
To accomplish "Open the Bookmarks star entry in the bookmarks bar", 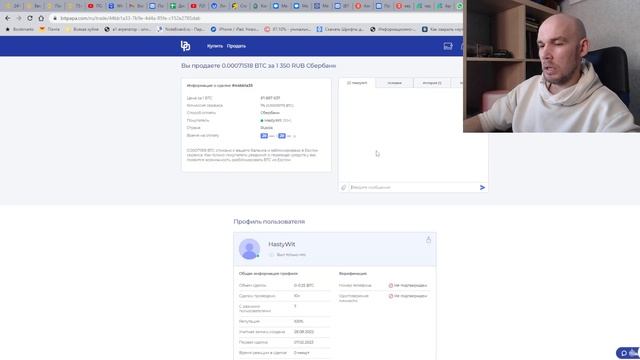I will coord(19,29).
